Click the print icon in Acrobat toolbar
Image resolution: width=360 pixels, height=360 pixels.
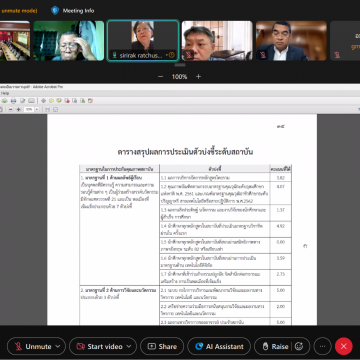[x=13, y=100]
